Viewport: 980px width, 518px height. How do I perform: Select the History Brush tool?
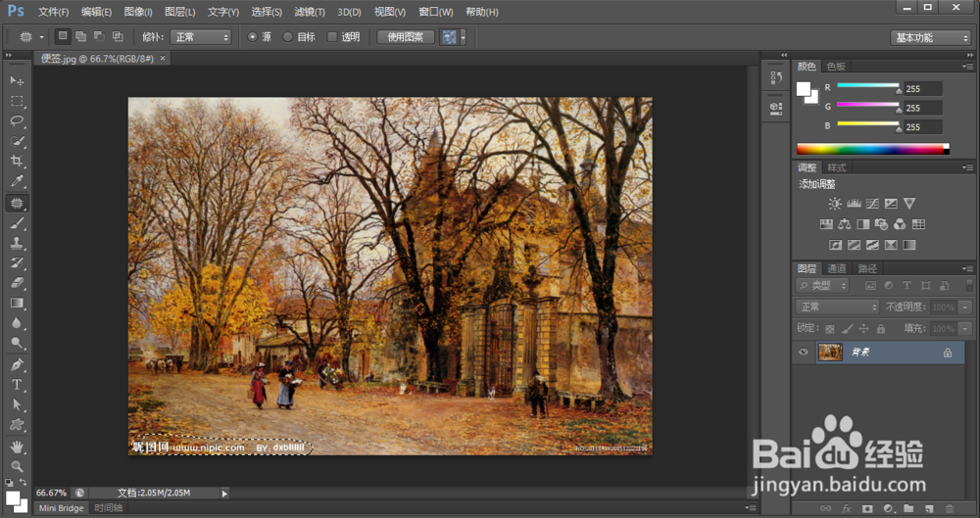point(17,263)
